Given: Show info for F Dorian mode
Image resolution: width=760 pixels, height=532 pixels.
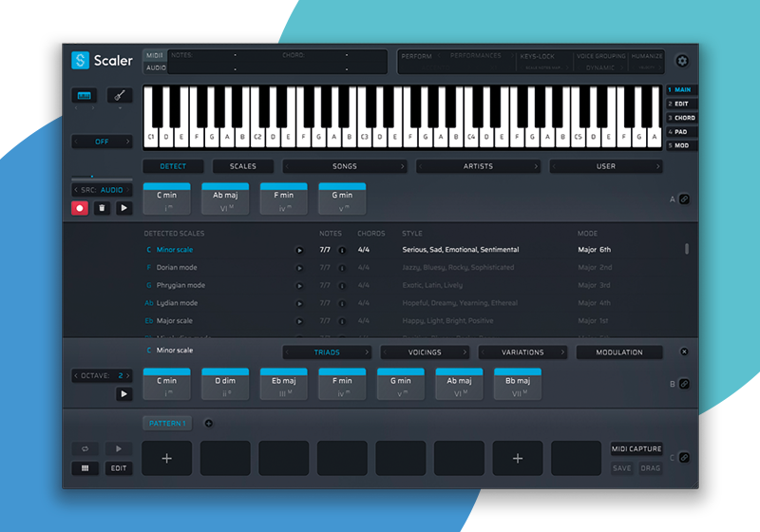Looking at the screenshot, I should pos(342,268).
